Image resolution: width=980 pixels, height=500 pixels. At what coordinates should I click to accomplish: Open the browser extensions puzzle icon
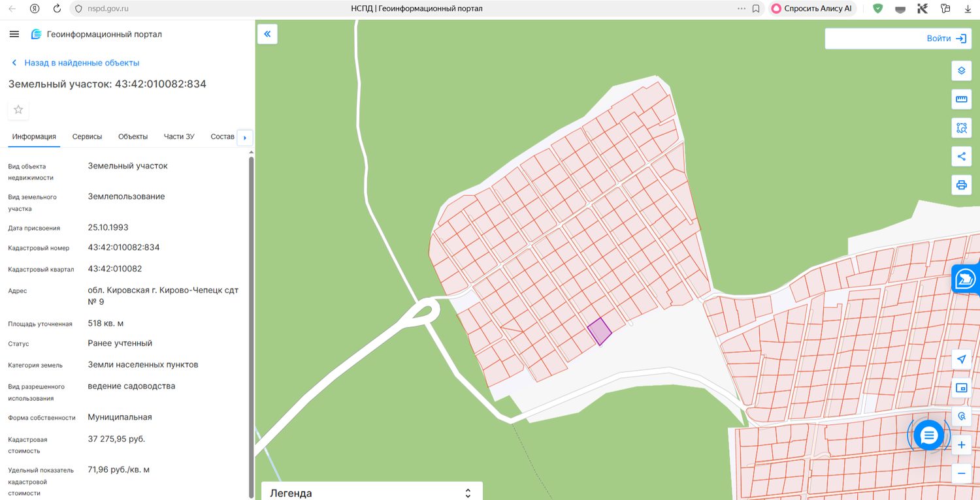click(x=945, y=9)
